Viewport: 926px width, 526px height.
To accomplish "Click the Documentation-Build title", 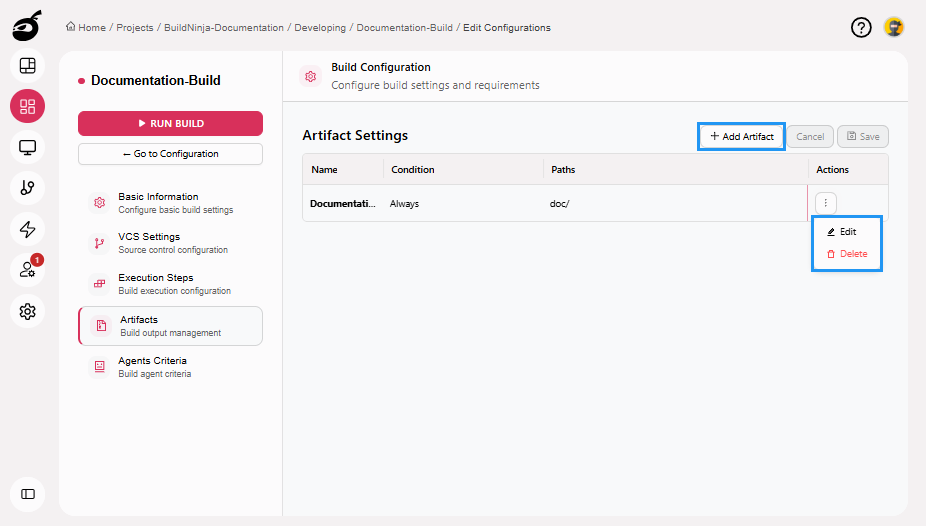I will (155, 80).
